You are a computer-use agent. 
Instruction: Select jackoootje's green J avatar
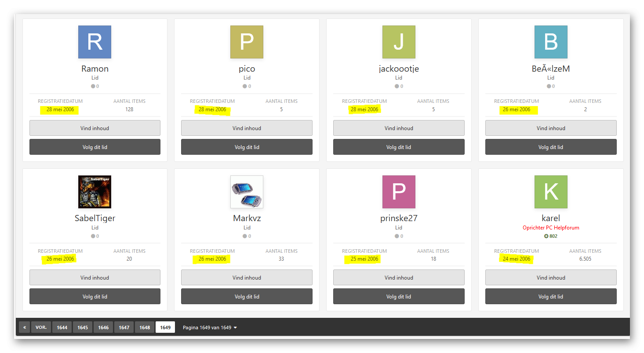pyautogui.click(x=399, y=42)
